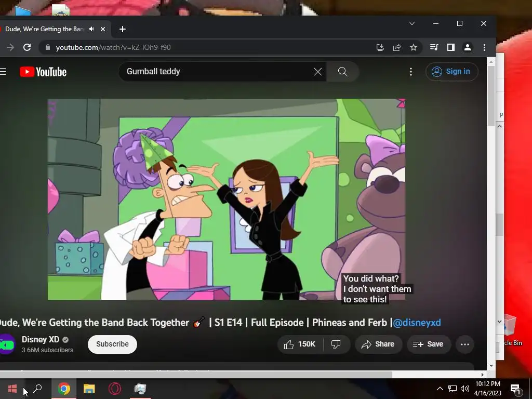Image resolution: width=532 pixels, height=399 pixels.
Task: Subscribe to Disney XD
Action: tap(112, 344)
